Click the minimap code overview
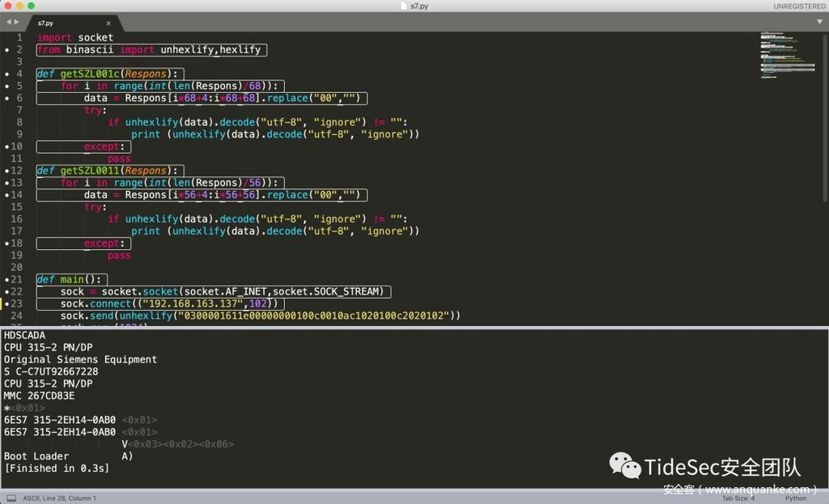 click(787, 55)
